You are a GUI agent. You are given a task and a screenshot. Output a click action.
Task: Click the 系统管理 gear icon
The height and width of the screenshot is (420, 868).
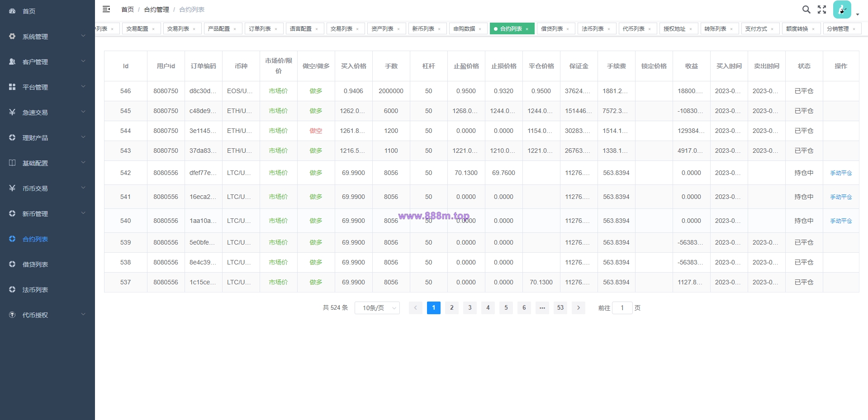tap(12, 36)
